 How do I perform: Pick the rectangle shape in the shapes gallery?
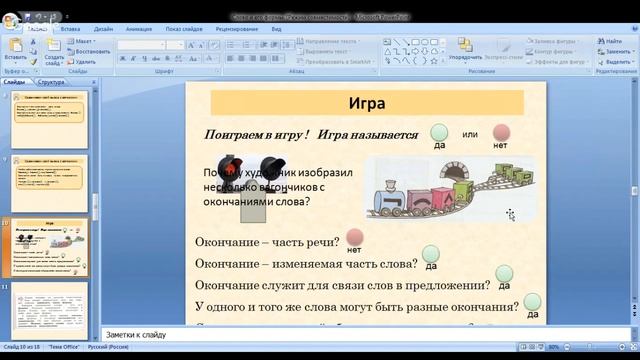pyautogui.click(x=416, y=42)
